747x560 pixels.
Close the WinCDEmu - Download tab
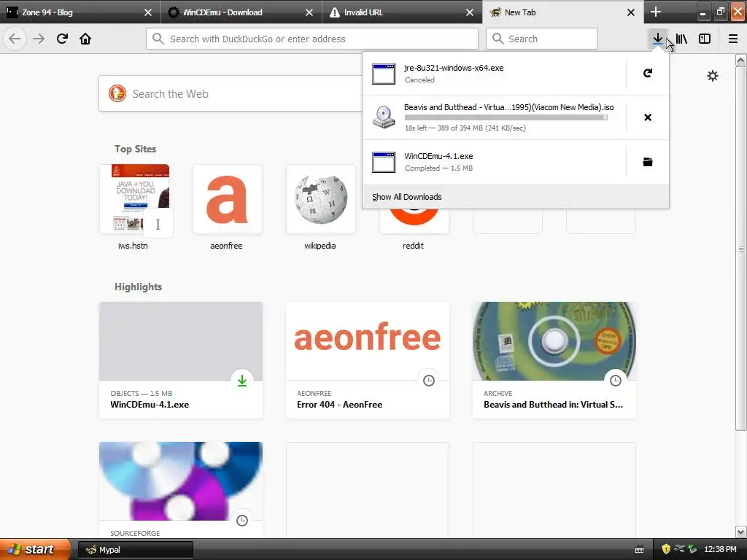tap(309, 12)
